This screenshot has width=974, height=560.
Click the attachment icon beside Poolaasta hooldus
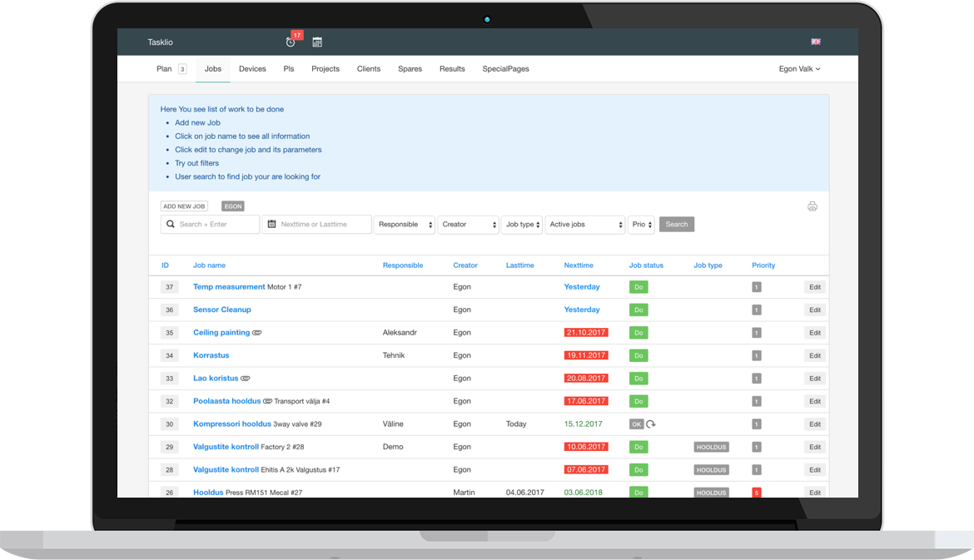[x=268, y=401]
